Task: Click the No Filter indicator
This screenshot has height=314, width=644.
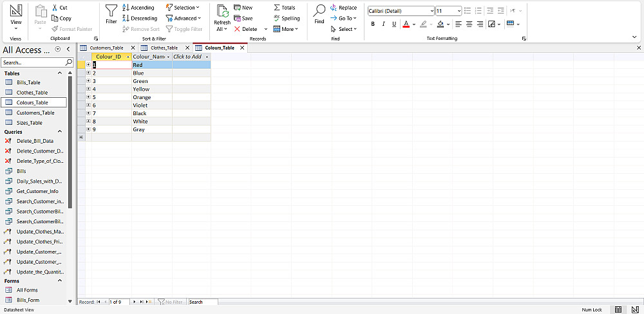Action: pos(171,302)
